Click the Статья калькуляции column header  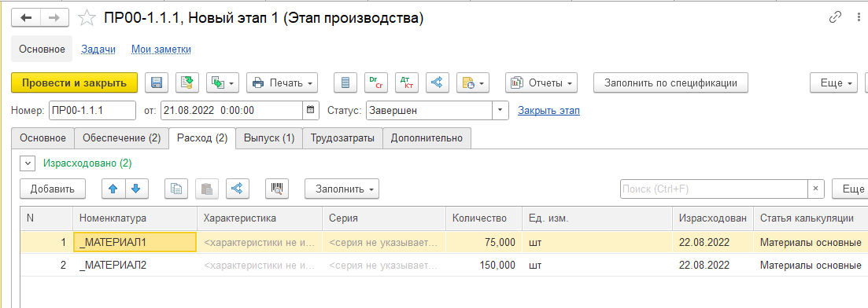click(x=811, y=218)
